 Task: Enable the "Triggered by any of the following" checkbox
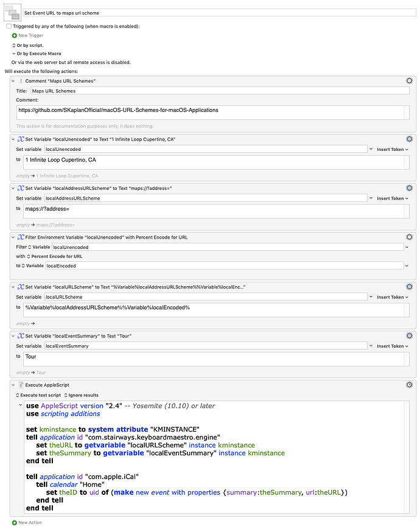tap(9, 26)
